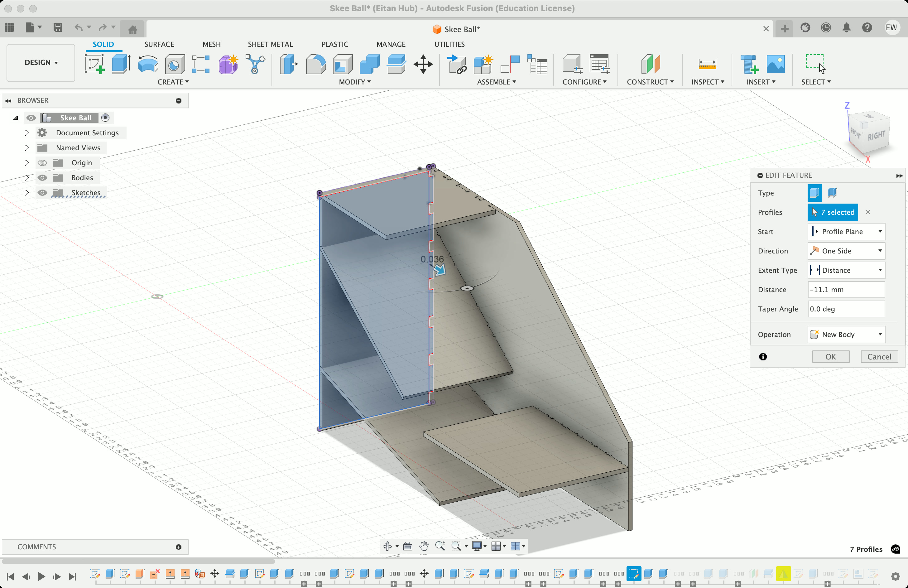The width and height of the screenshot is (908, 588).
Task: Click the Extrude tool icon
Action: pyautogui.click(x=121, y=64)
